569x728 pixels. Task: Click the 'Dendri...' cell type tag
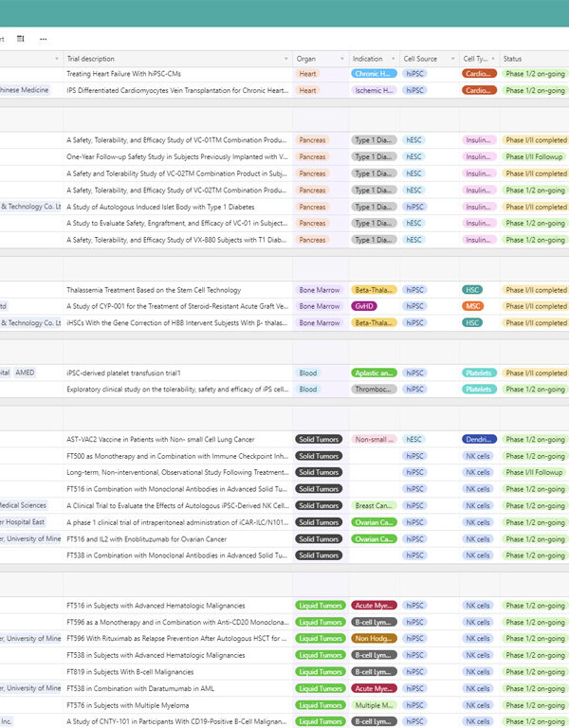(479, 440)
